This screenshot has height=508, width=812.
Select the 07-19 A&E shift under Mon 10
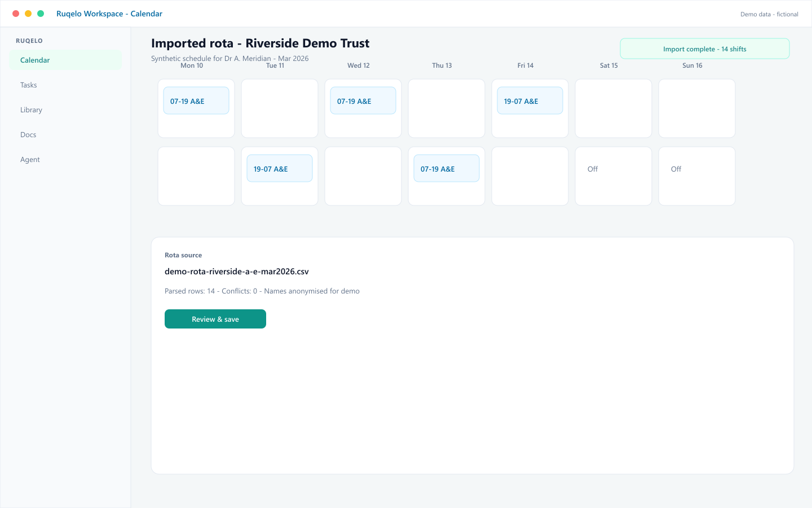pos(196,100)
